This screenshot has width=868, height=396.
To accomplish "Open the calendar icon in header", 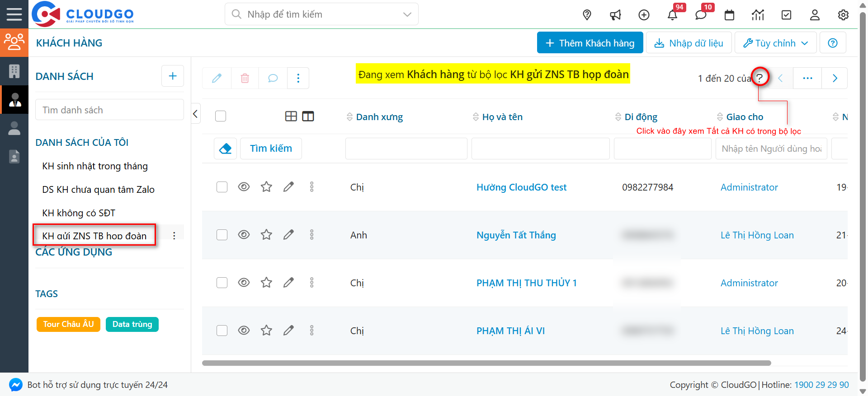I will [x=729, y=15].
